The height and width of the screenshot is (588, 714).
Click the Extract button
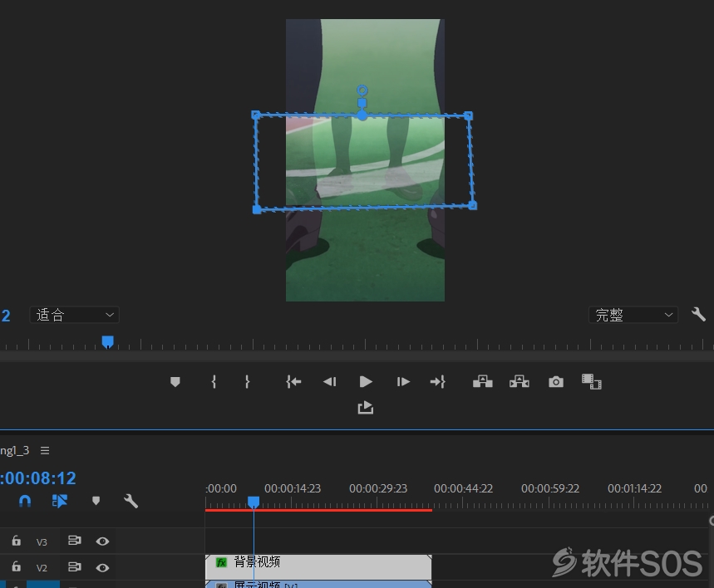tap(519, 381)
